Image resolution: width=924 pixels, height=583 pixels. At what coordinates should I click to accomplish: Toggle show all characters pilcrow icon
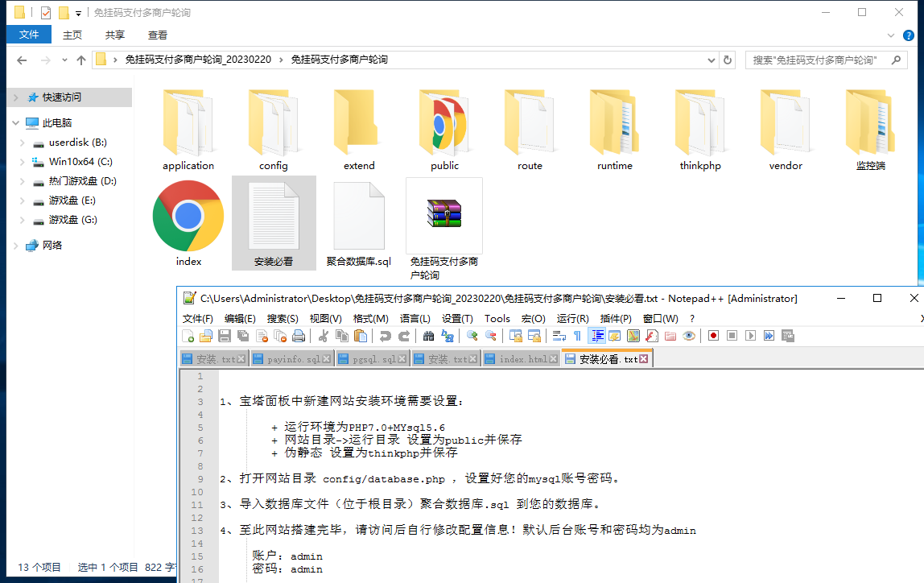pyautogui.click(x=576, y=336)
